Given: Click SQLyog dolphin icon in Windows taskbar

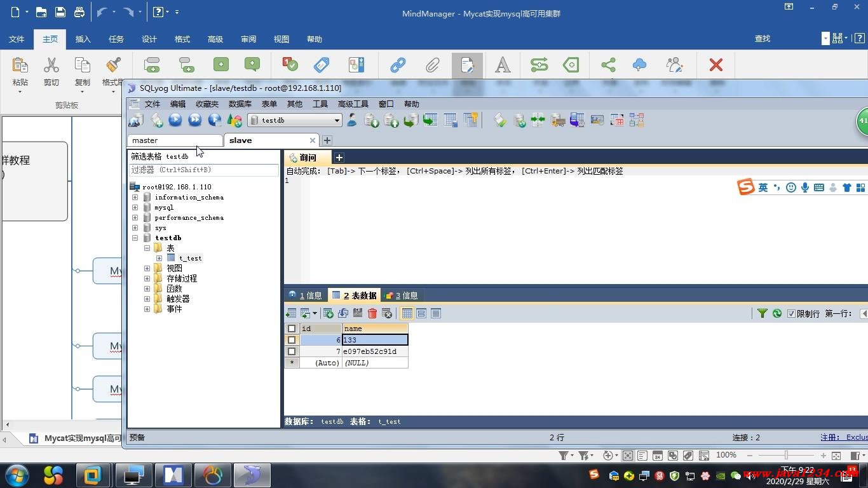Looking at the screenshot, I should point(252,475).
